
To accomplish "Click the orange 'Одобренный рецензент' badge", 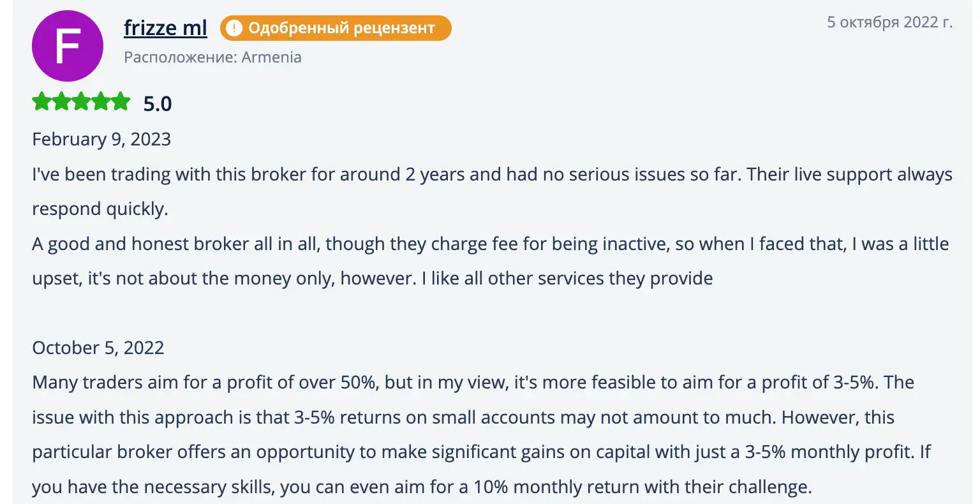I will coord(335,27).
